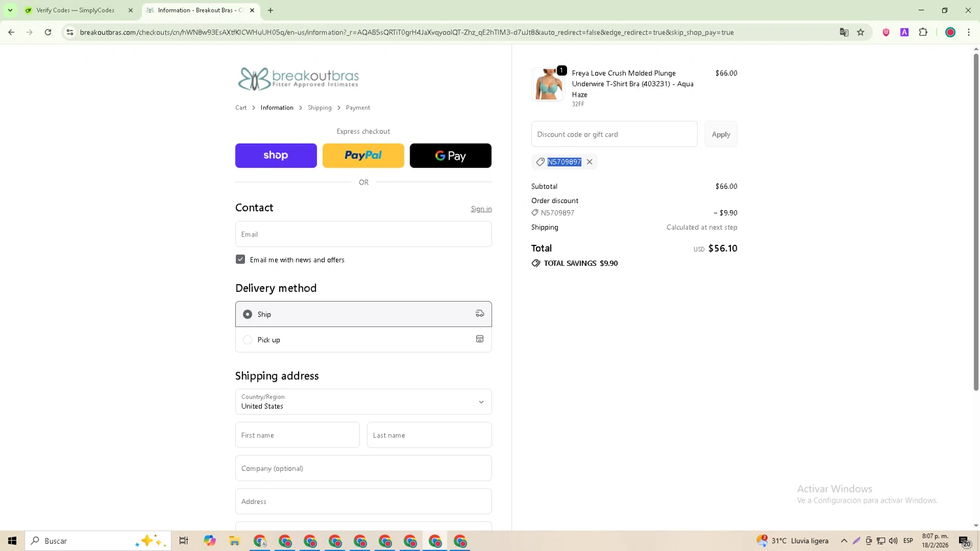
Task: Click the TOTAL SAVINGS $9.90 text
Action: pos(581,263)
